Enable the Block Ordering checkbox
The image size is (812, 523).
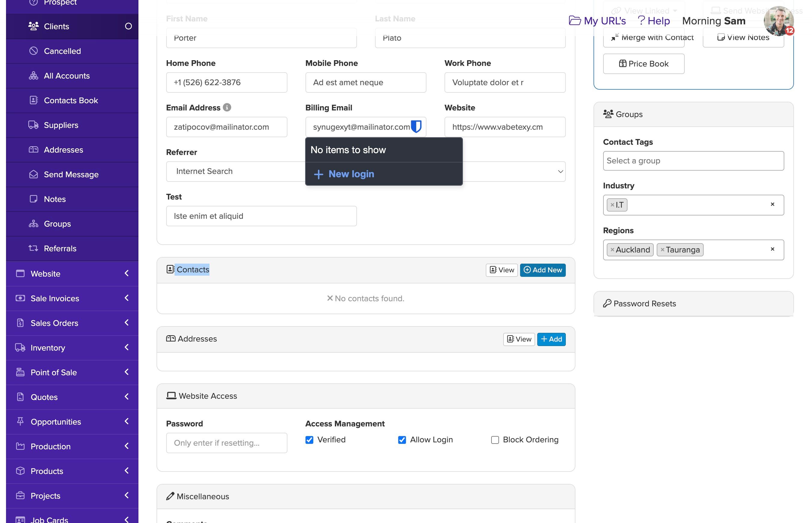tap(495, 440)
